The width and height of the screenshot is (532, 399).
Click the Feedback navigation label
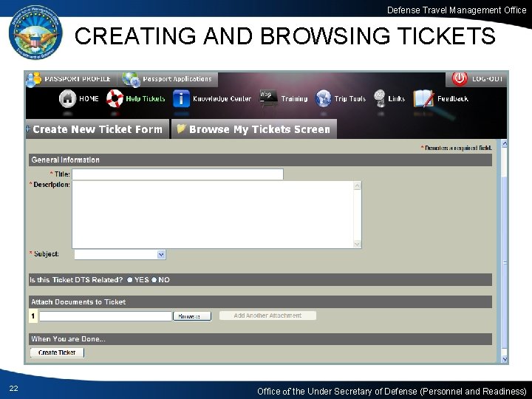click(453, 99)
